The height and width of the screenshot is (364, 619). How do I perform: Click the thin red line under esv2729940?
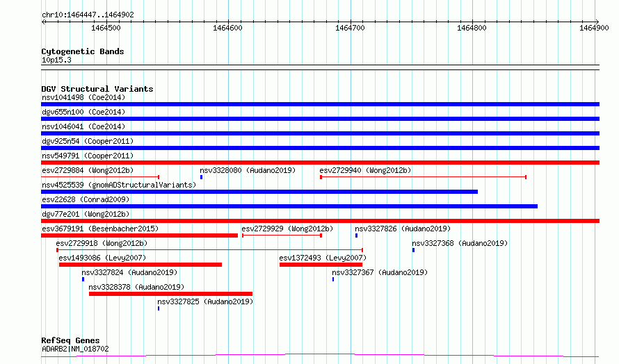423,177
